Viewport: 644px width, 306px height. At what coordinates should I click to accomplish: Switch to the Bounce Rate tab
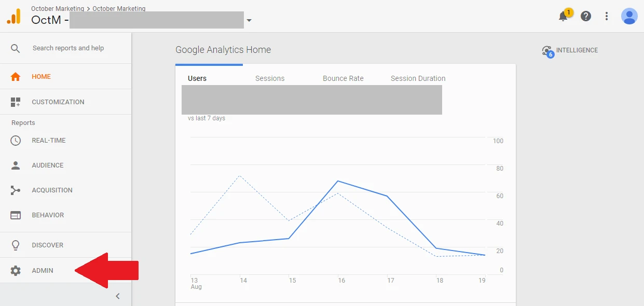(343, 78)
